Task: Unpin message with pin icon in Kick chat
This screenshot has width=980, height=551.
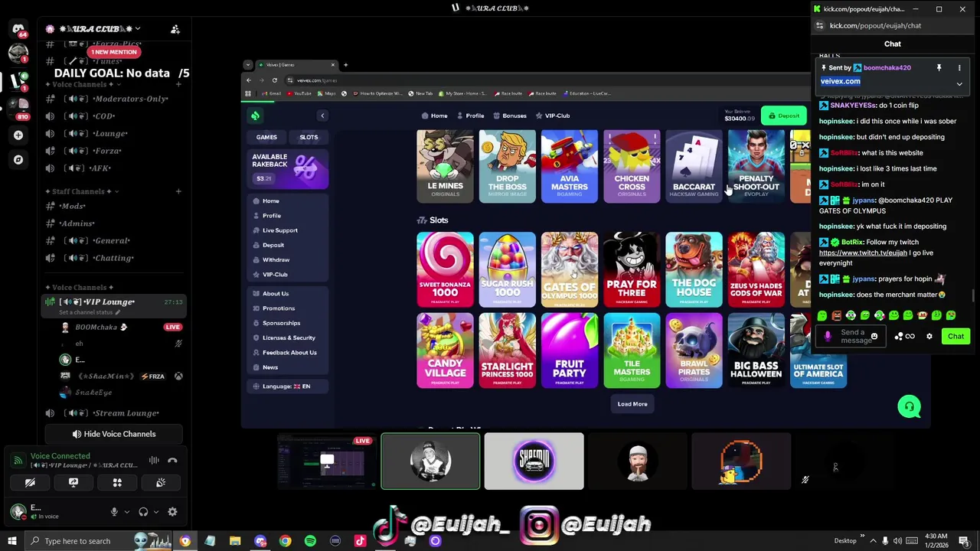Action: coord(939,68)
